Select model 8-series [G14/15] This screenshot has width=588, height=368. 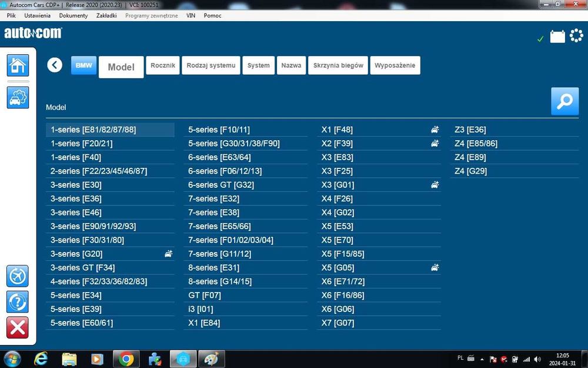coord(246,281)
